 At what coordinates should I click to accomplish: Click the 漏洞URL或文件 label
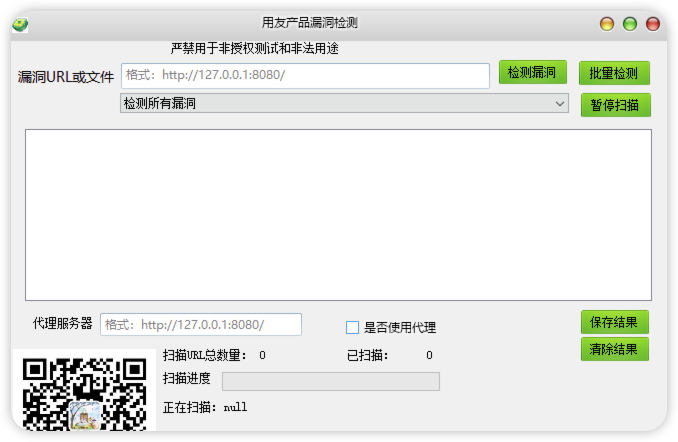(x=66, y=77)
